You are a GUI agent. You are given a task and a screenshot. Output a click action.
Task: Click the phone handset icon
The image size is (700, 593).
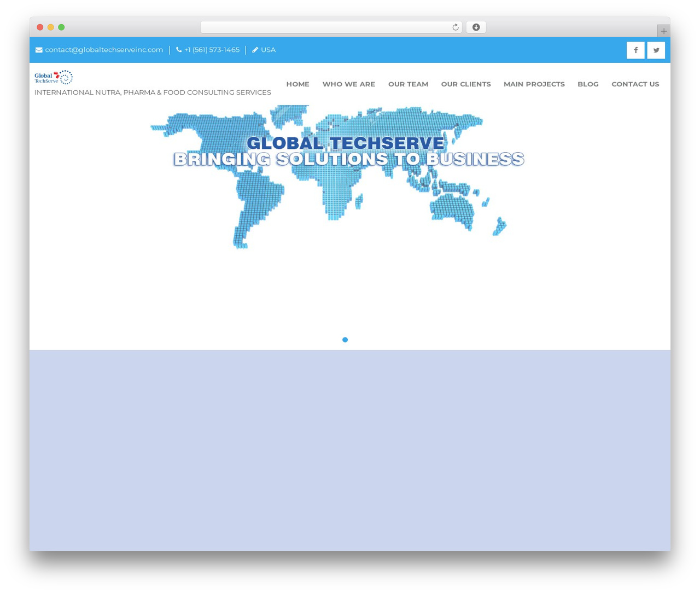179,50
